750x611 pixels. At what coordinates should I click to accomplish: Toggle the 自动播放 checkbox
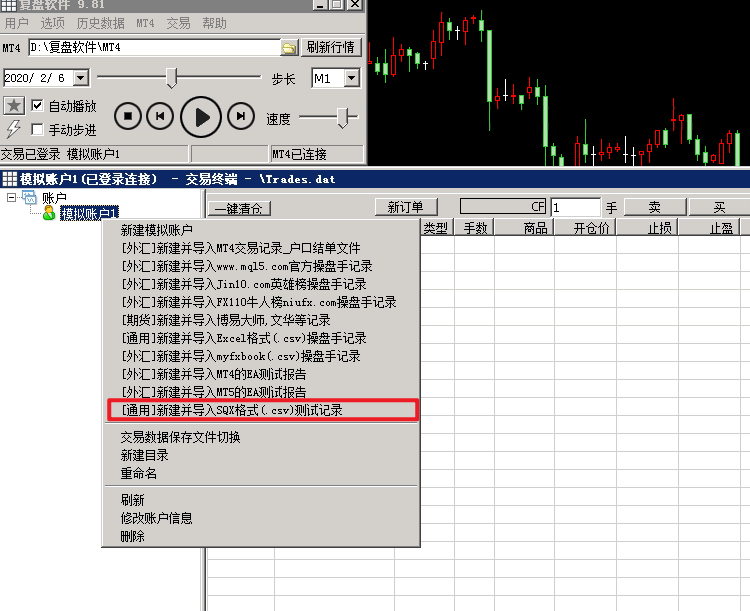click(x=37, y=106)
